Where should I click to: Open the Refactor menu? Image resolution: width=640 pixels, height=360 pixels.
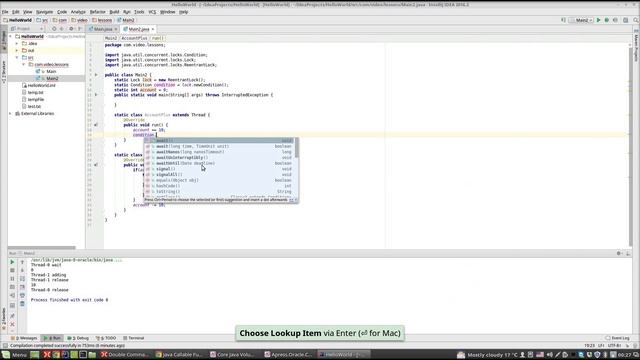(x=98, y=12)
